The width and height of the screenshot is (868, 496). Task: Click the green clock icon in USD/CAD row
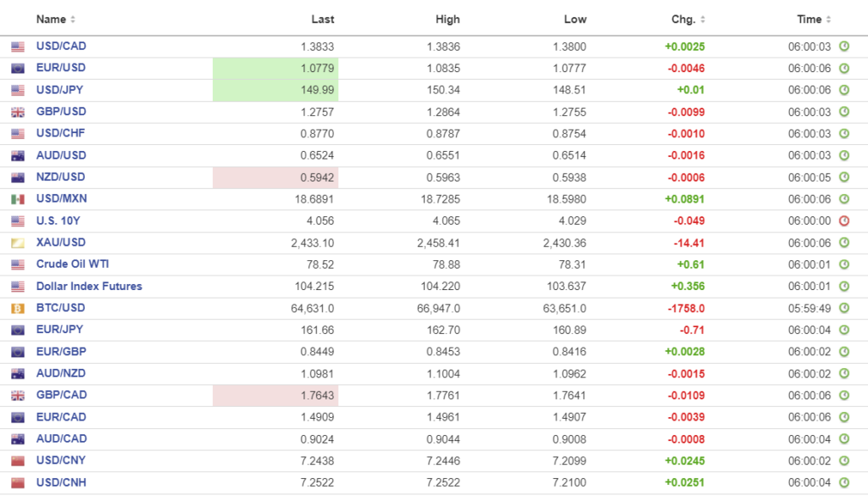point(843,47)
